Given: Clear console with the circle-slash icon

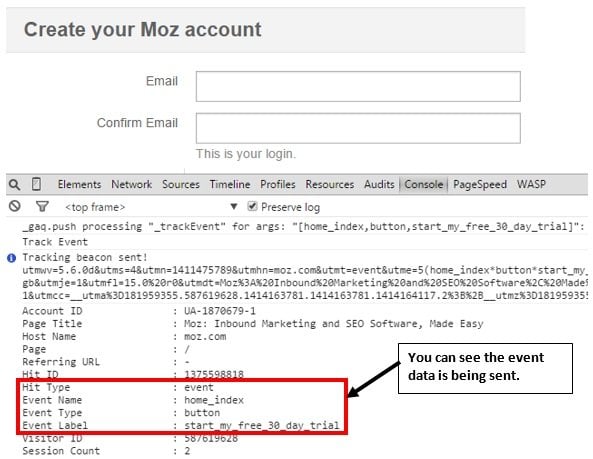Looking at the screenshot, I should (x=15, y=206).
